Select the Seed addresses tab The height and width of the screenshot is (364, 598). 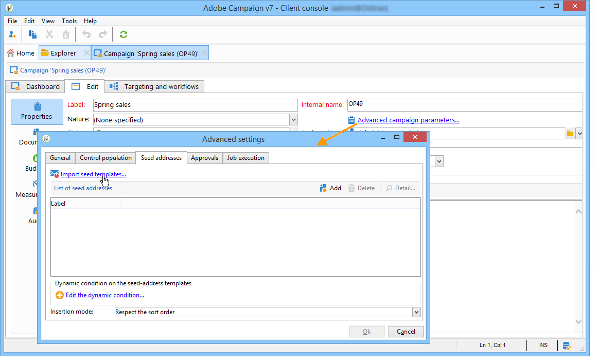click(161, 158)
